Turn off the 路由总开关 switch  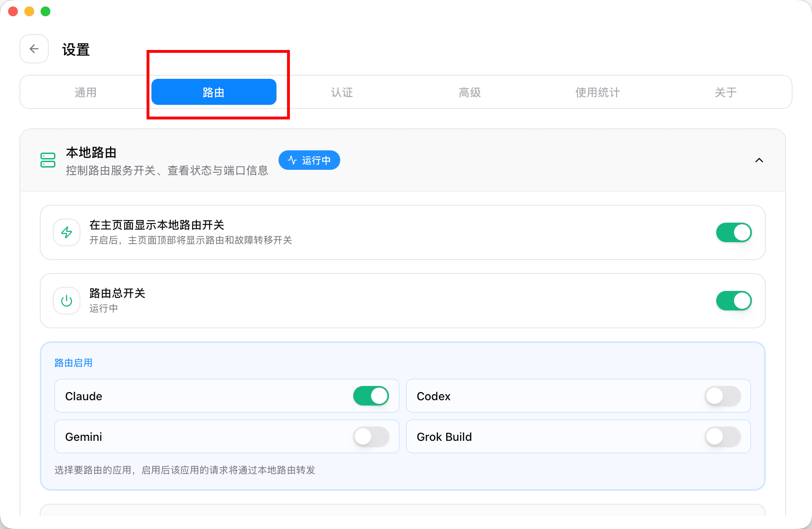click(x=734, y=301)
